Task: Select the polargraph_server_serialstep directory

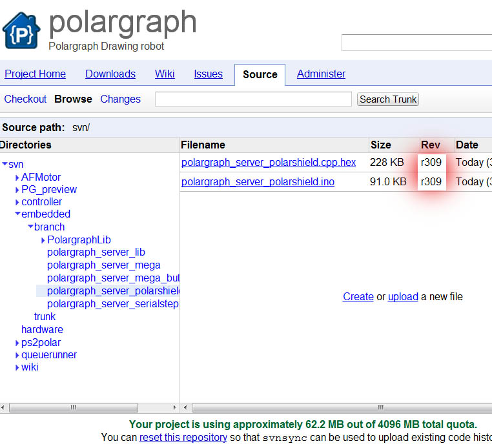Action: click(113, 303)
